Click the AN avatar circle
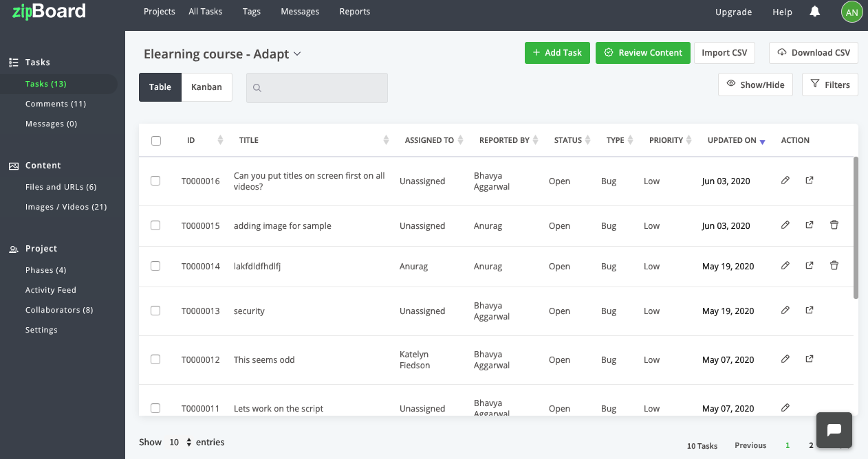 click(x=851, y=12)
